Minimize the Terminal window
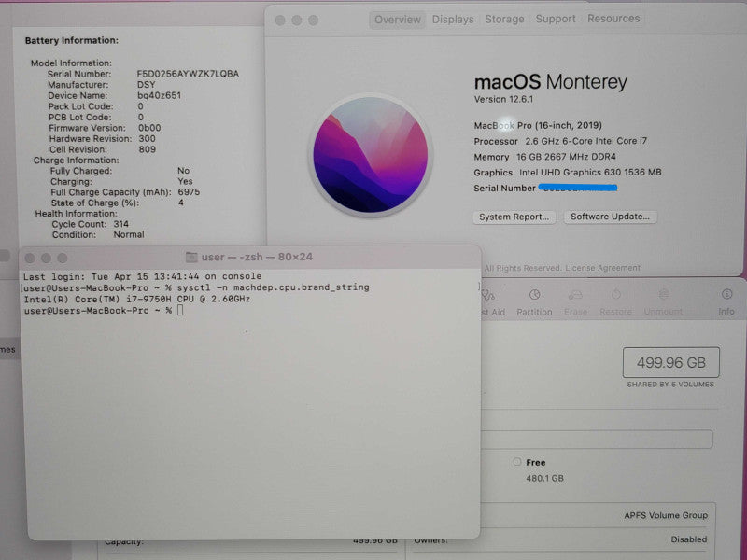The image size is (747, 560). (x=46, y=259)
